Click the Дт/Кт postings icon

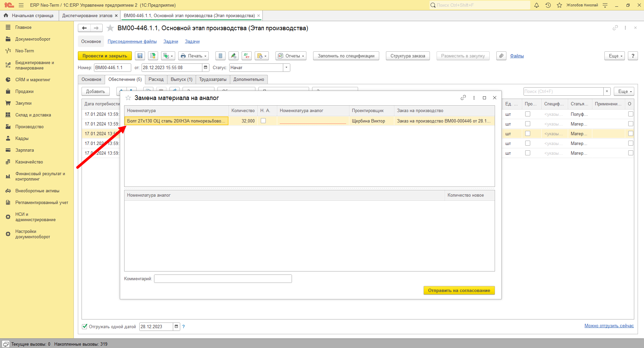[247, 56]
